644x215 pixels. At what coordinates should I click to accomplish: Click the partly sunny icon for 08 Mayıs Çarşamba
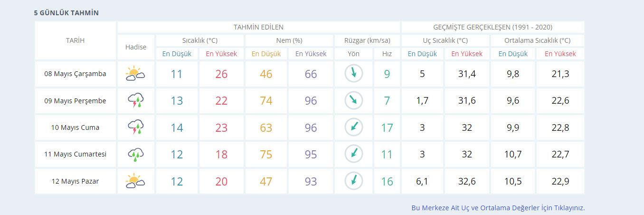pos(135,74)
